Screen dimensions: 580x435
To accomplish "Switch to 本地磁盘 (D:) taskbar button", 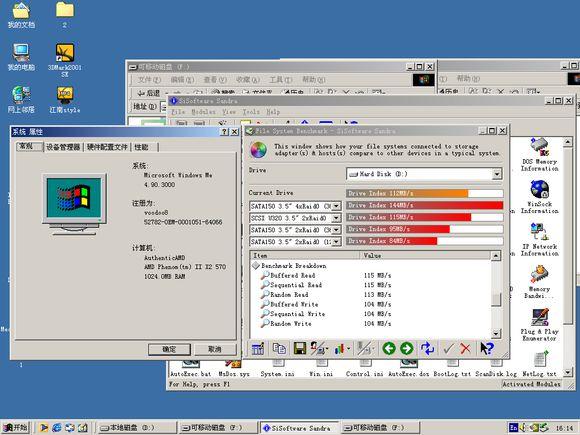I will (138, 428).
